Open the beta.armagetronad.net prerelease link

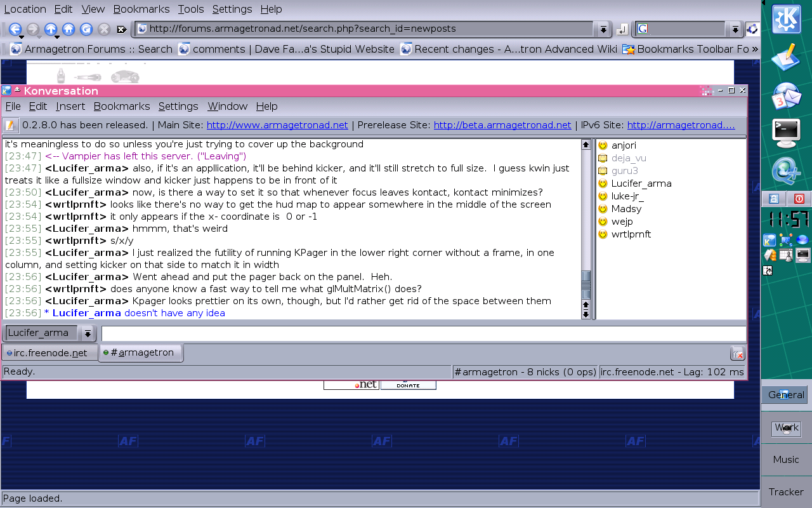(502, 126)
